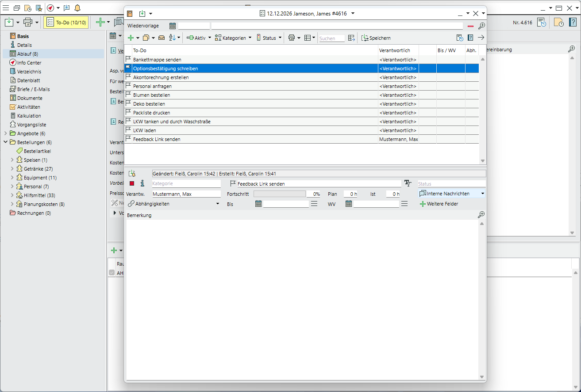Open Kalkulation in the left navigation
581x392 pixels.
pos(29,116)
